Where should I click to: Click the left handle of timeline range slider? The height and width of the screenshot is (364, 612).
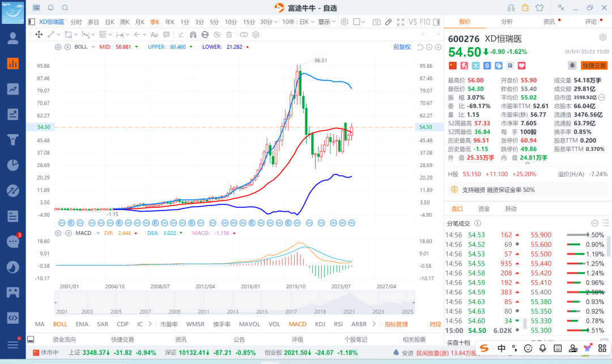pyautogui.click(x=56, y=302)
